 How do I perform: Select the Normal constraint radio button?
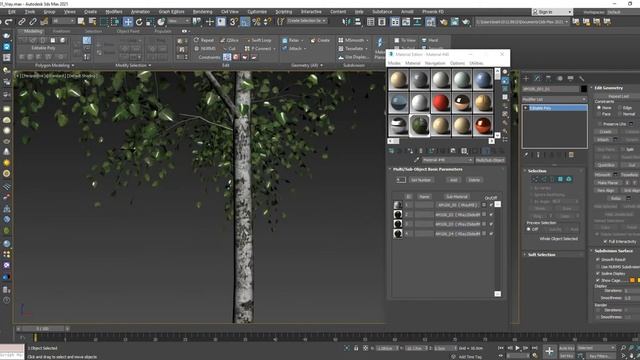[620, 114]
